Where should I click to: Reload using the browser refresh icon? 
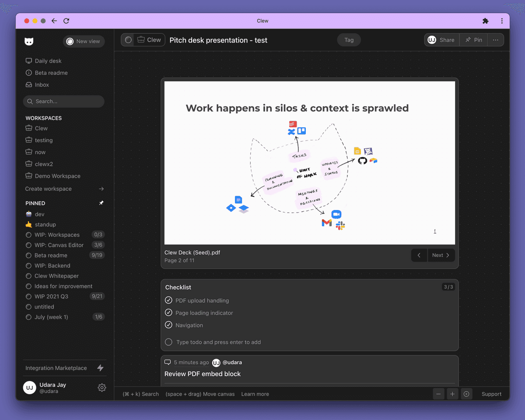[x=66, y=21]
